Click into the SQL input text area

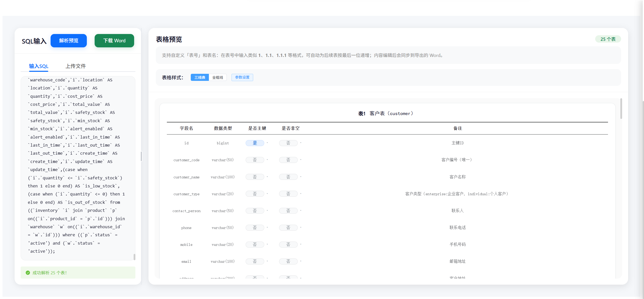78,166
